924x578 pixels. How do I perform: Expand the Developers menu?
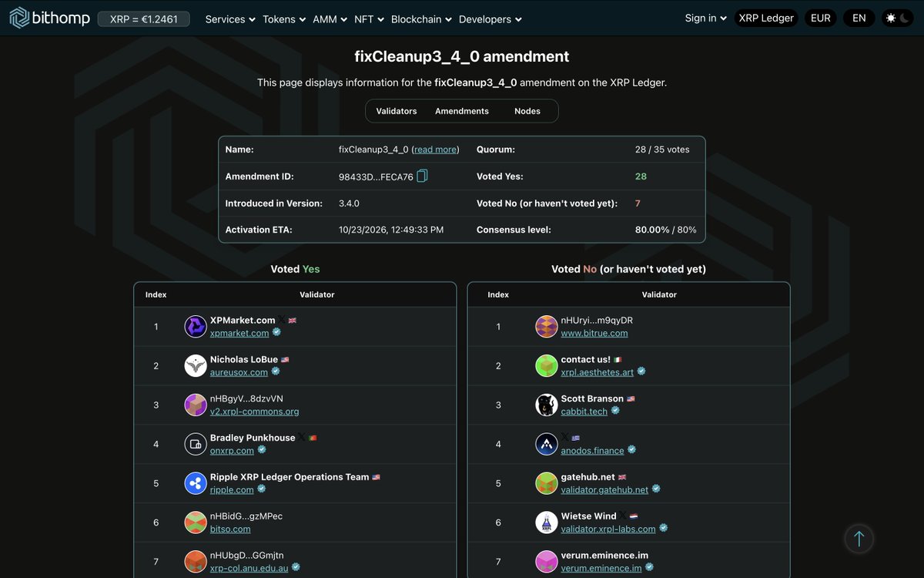click(x=490, y=19)
